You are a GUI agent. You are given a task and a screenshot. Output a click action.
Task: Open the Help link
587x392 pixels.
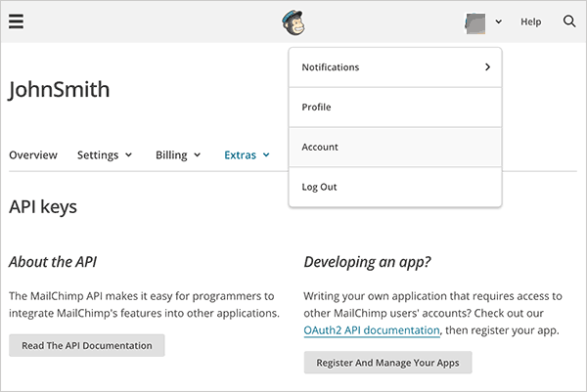pyautogui.click(x=531, y=22)
